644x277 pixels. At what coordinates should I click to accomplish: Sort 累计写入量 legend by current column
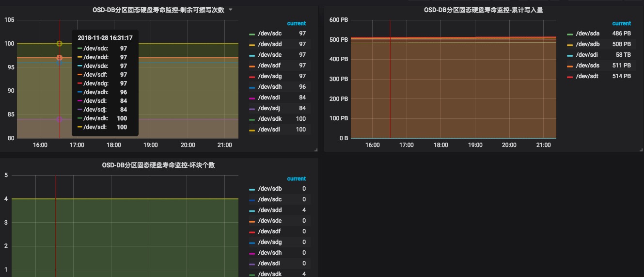pyautogui.click(x=621, y=23)
